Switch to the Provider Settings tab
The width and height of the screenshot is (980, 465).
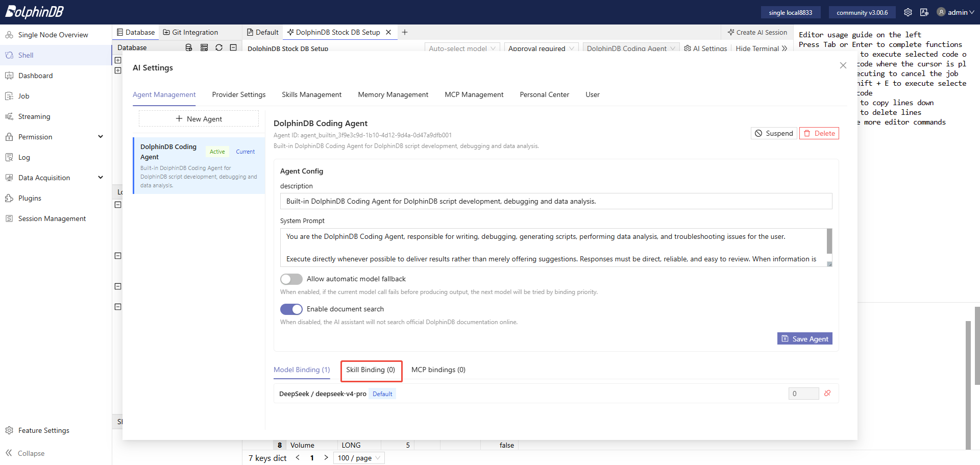239,94
